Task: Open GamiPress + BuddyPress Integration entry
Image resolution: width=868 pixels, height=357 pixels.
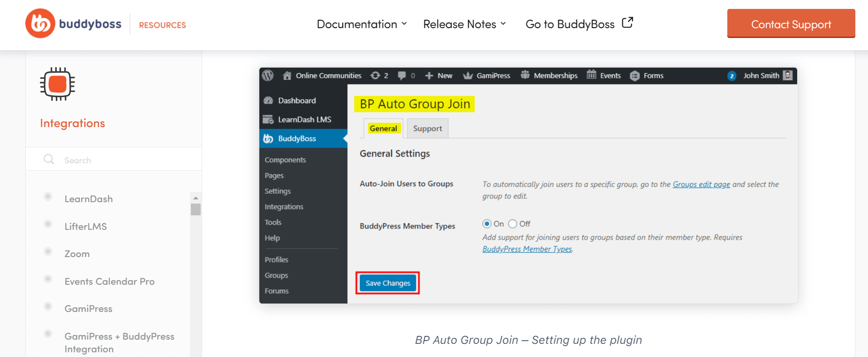Action: click(x=119, y=342)
